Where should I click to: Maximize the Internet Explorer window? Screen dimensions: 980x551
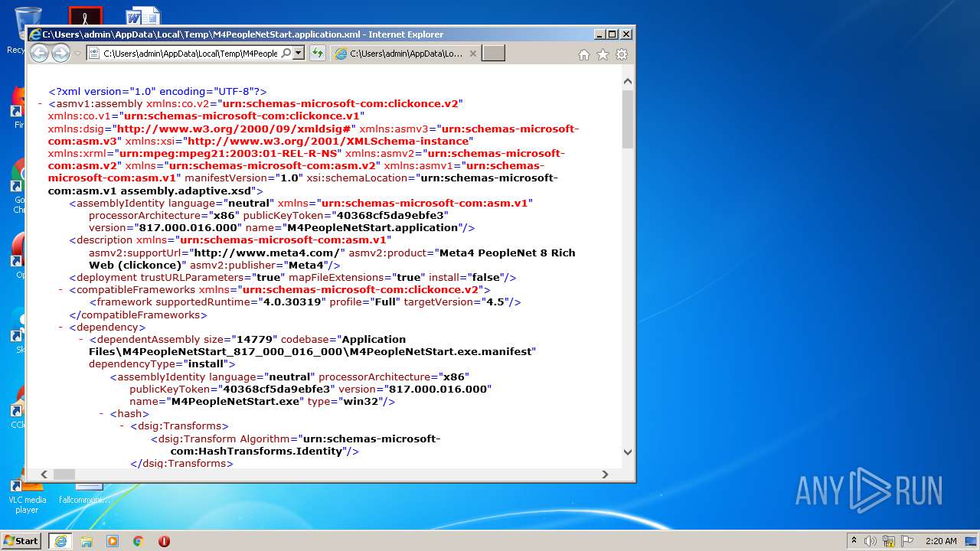click(612, 34)
